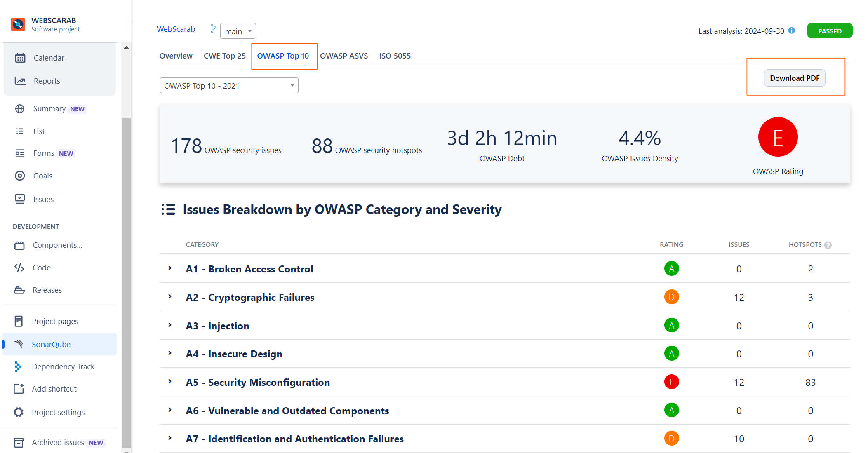Open the main branch dropdown

238,31
